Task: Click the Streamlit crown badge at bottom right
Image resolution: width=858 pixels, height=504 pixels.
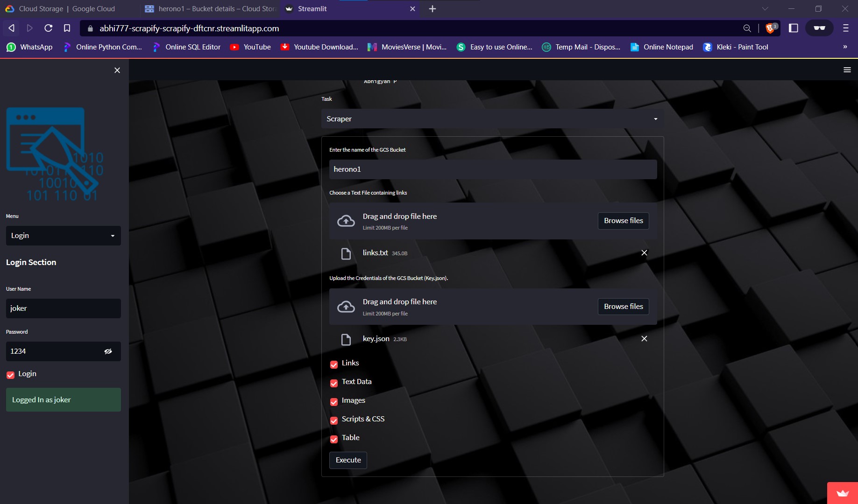Action: (843, 493)
